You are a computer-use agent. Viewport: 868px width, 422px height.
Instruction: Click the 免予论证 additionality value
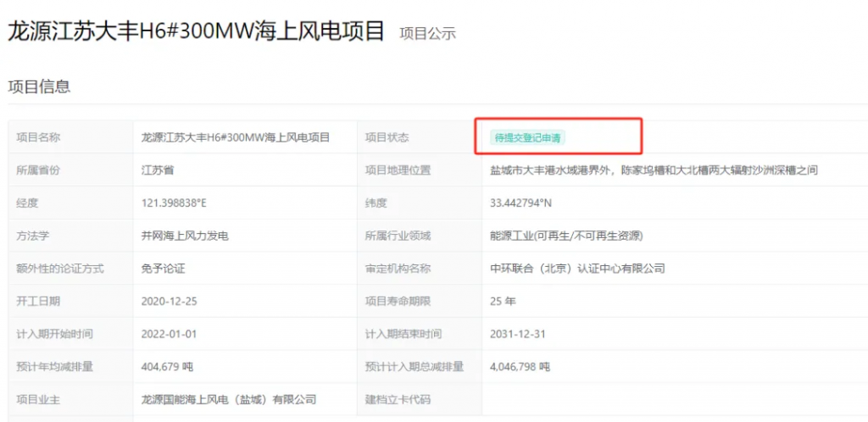click(163, 269)
